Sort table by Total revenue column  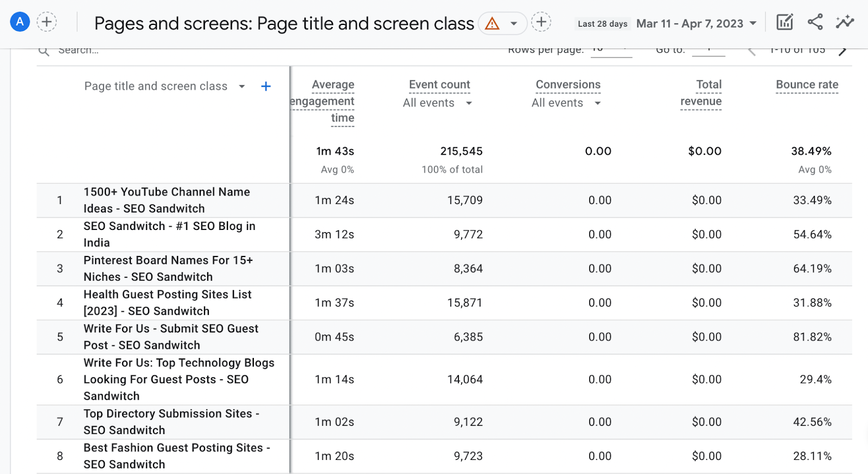pos(701,93)
